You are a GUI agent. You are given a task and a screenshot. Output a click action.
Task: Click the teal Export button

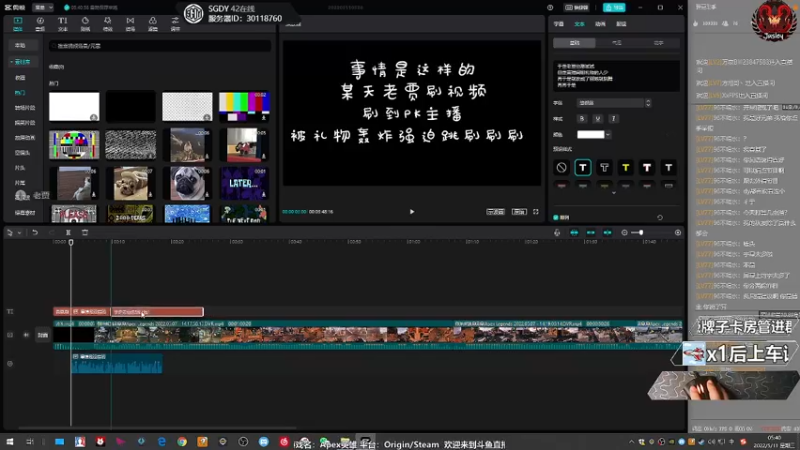click(x=614, y=8)
